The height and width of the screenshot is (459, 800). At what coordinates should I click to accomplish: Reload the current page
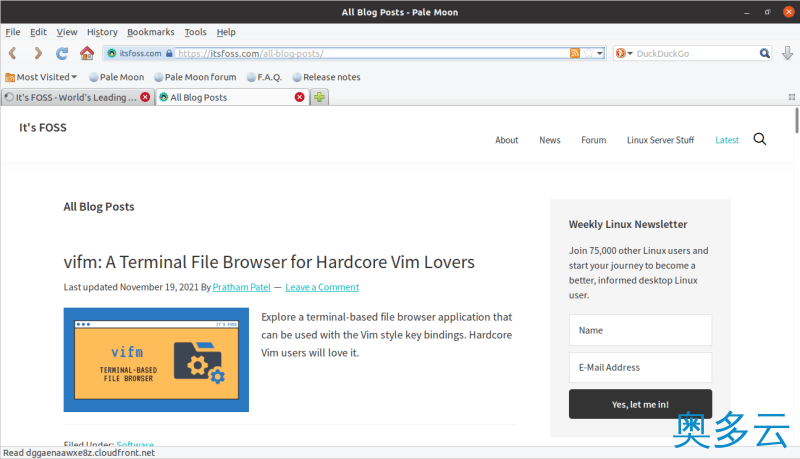click(62, 53)
